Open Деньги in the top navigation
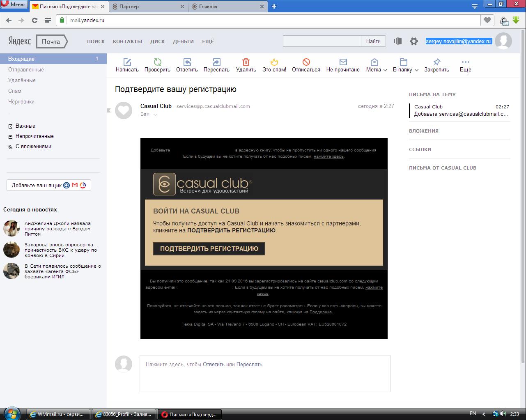This screenshot has width=526, height=420. [x=183, y=41]
